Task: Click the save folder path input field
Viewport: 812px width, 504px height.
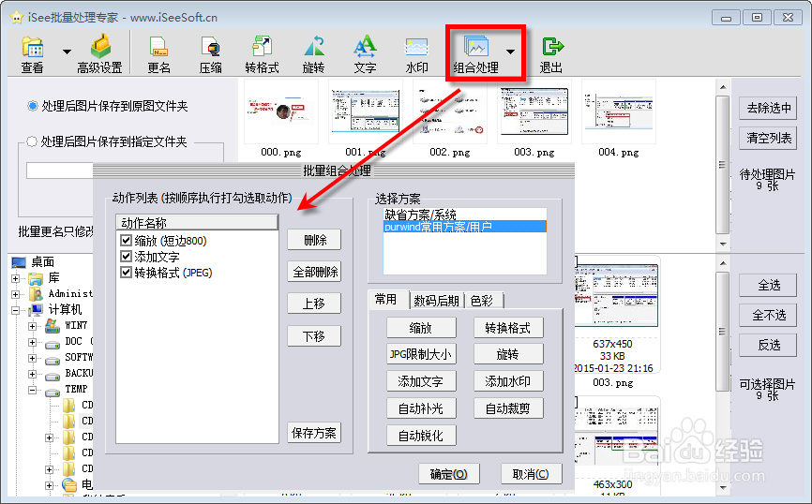Action: [x=60, y=170]
